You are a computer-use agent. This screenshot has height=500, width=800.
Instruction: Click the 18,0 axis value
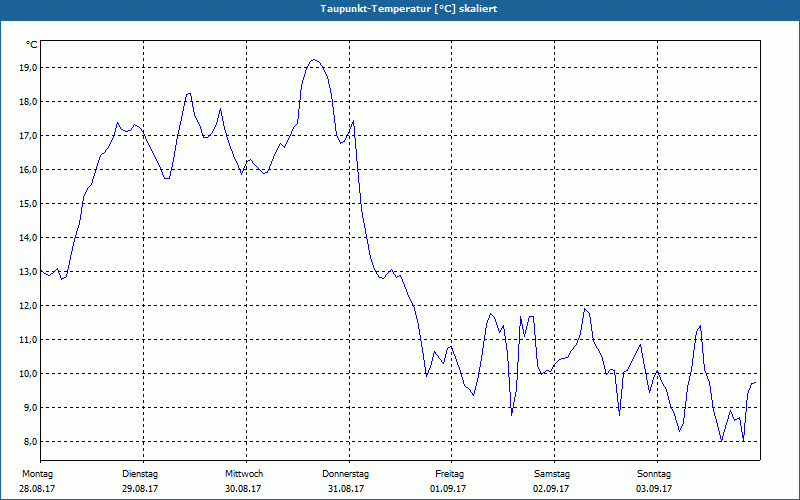[x=27, y=102]
